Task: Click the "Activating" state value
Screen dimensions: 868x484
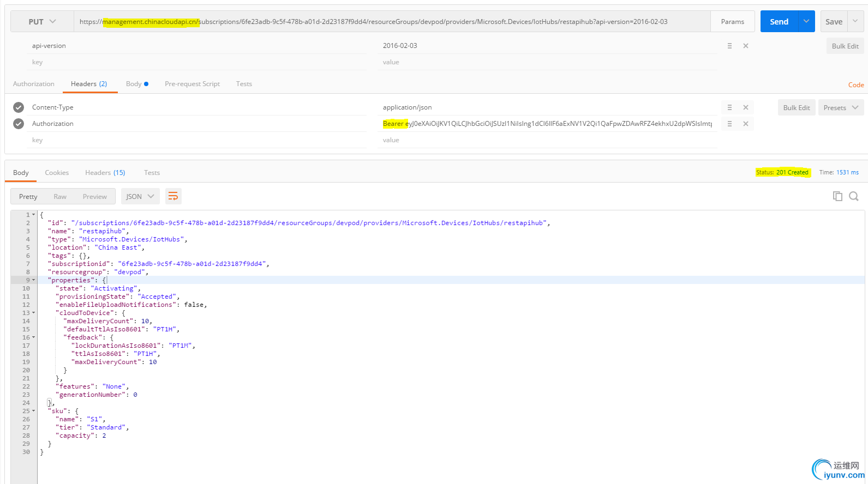Action: pyautogui.click(x=113, y=288)
